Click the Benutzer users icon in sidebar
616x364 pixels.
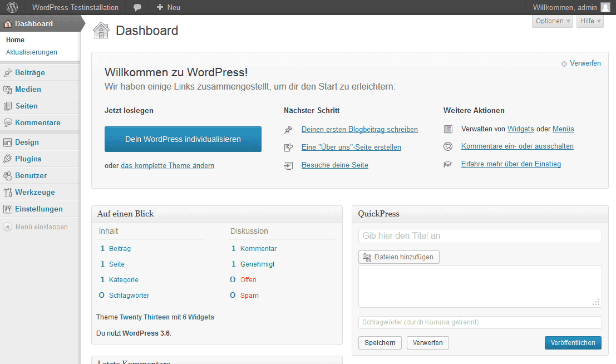coord(8,175)
